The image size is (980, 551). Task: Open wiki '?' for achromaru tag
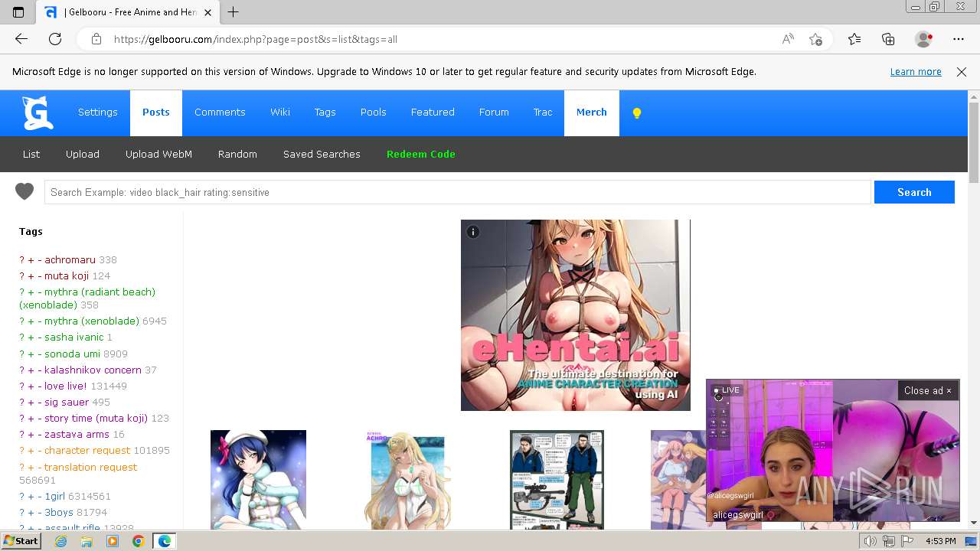22,260
